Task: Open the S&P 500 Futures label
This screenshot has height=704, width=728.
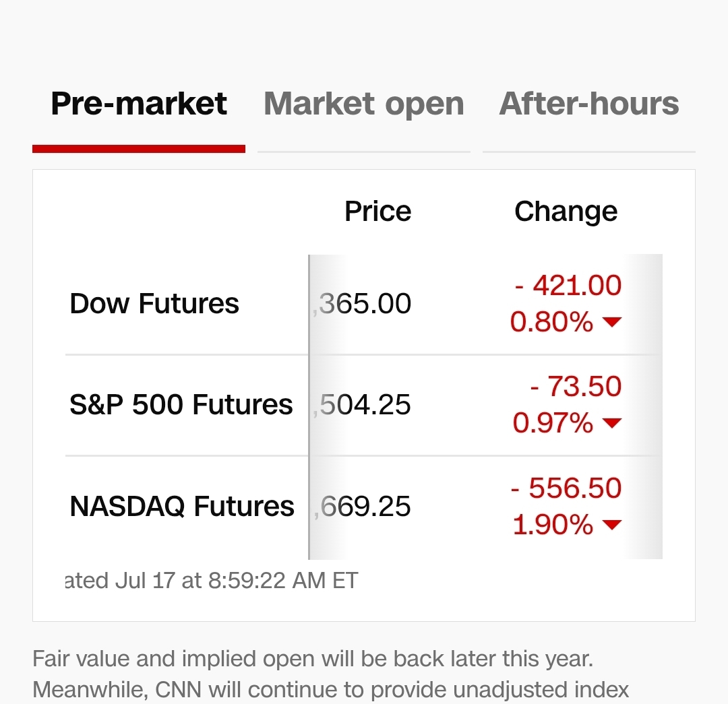Action: (181, 405)
